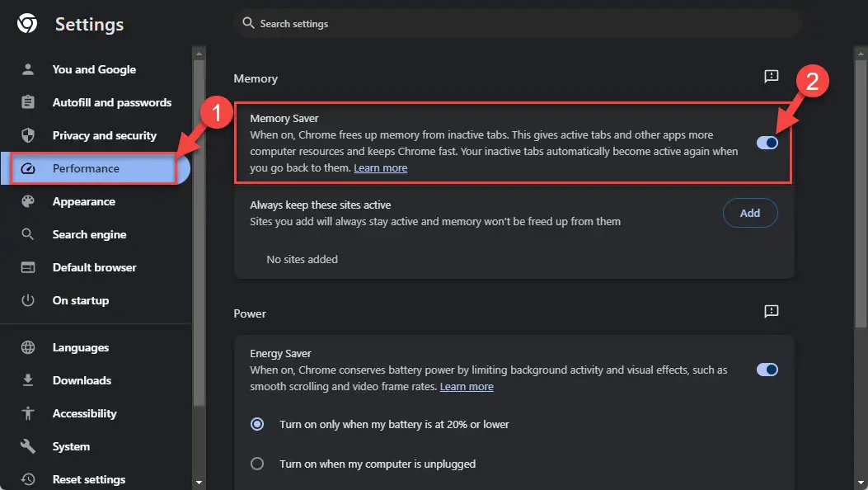Open the Performance settings page

point(86,168)
